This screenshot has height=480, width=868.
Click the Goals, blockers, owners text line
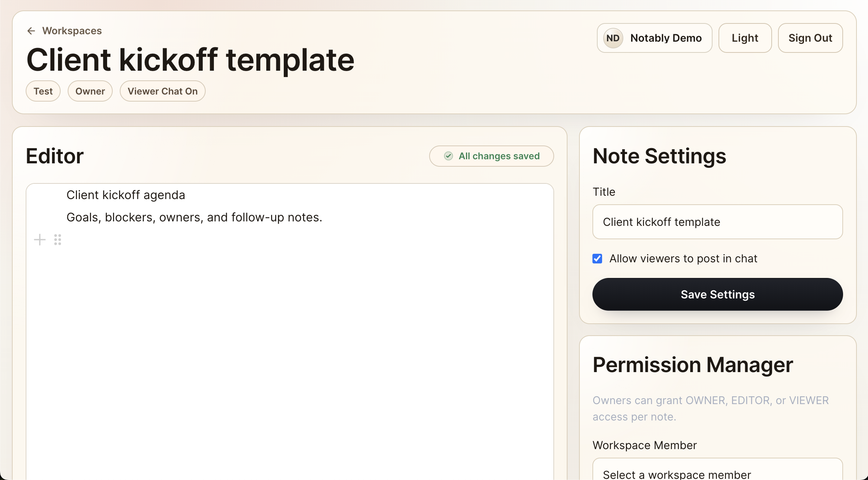pyautogui.click(x=194, y=217)
